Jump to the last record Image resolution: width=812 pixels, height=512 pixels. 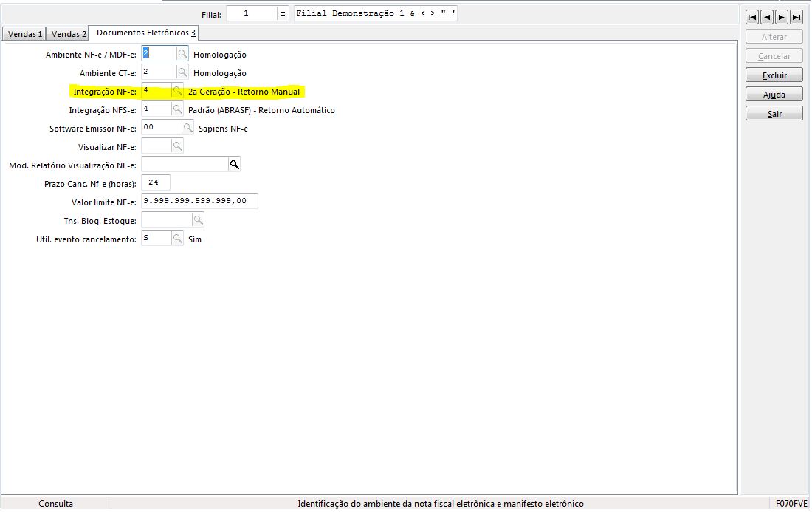coord(796,17)
